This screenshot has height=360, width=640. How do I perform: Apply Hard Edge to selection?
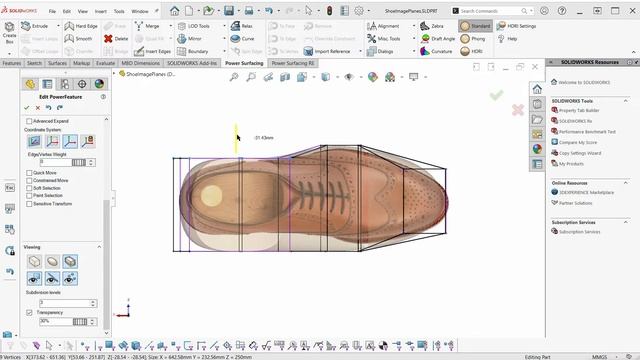pyautogui.click(x=81, y=26)
